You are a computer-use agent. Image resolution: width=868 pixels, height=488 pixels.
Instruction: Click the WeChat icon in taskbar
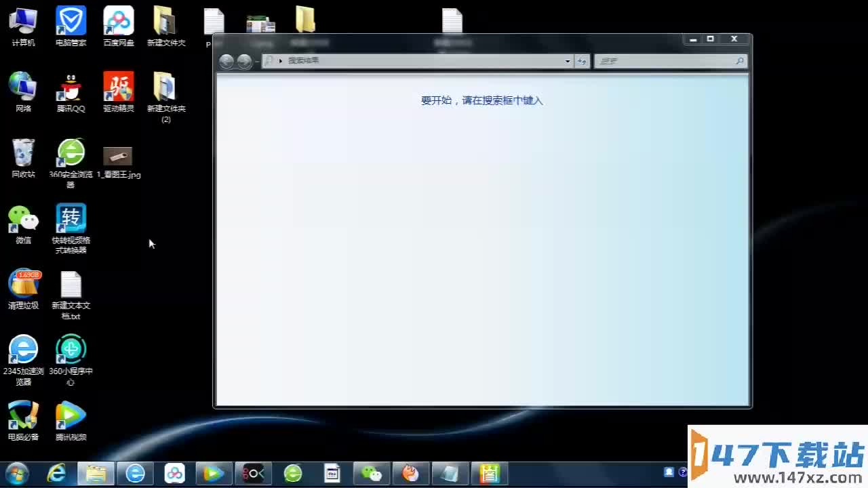[372, 473]
